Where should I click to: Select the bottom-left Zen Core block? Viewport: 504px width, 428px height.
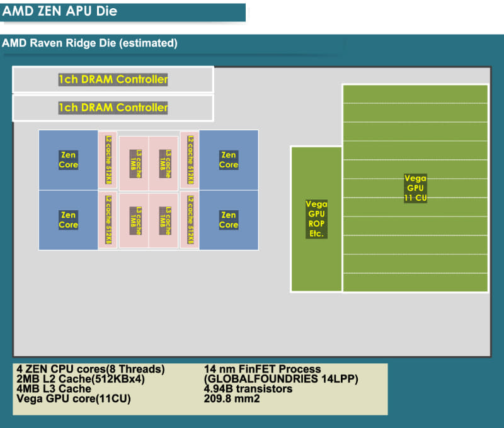pyautogui.click(x=68, y=220)
